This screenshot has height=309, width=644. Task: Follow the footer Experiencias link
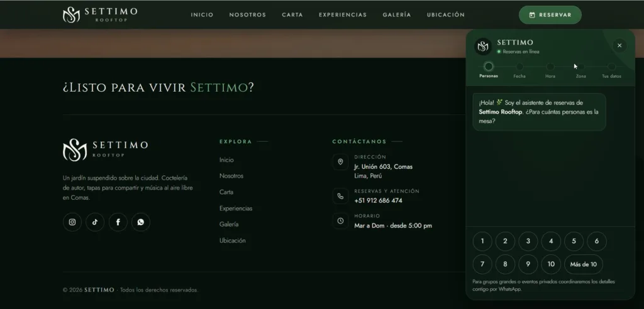pyautogui.click(x=236, y=209)
